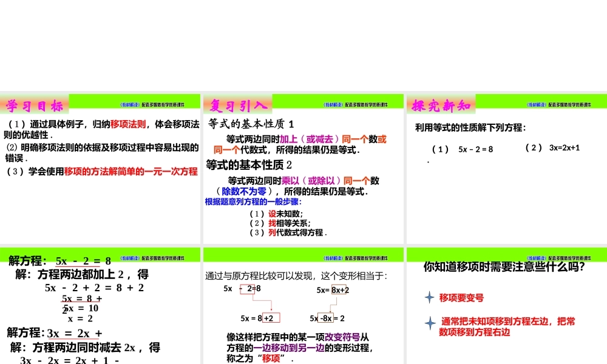This screenshot has height=364, width=607.
Task: Click the green header bar of the 解方程 slide
Action: point(100,251)
